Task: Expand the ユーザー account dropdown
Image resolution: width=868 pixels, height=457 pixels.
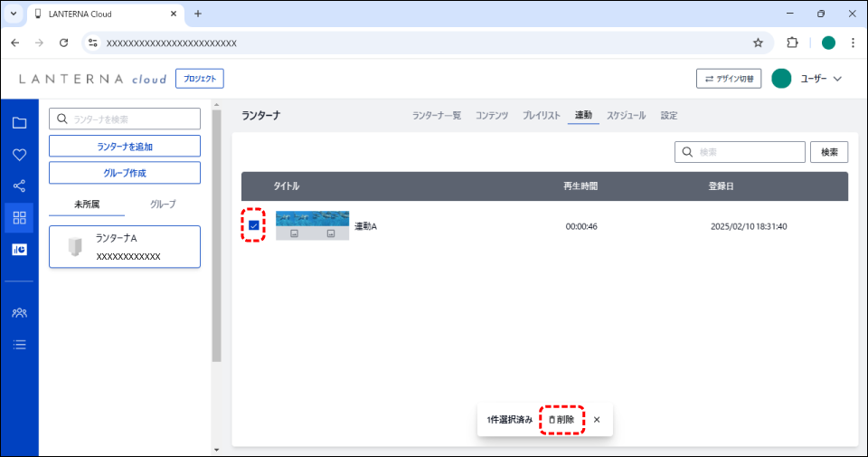Action: [837, 79]
